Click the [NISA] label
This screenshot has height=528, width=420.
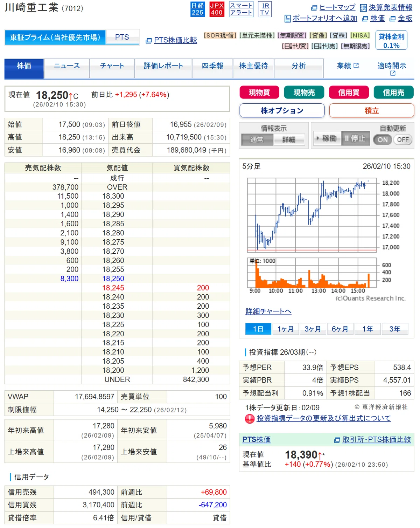(360, 35)
